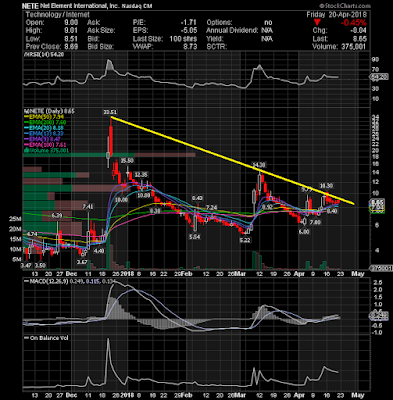Click the 12.35 price label
The height and width of the screenshot is (400, 393).
[x=140, y=175]
